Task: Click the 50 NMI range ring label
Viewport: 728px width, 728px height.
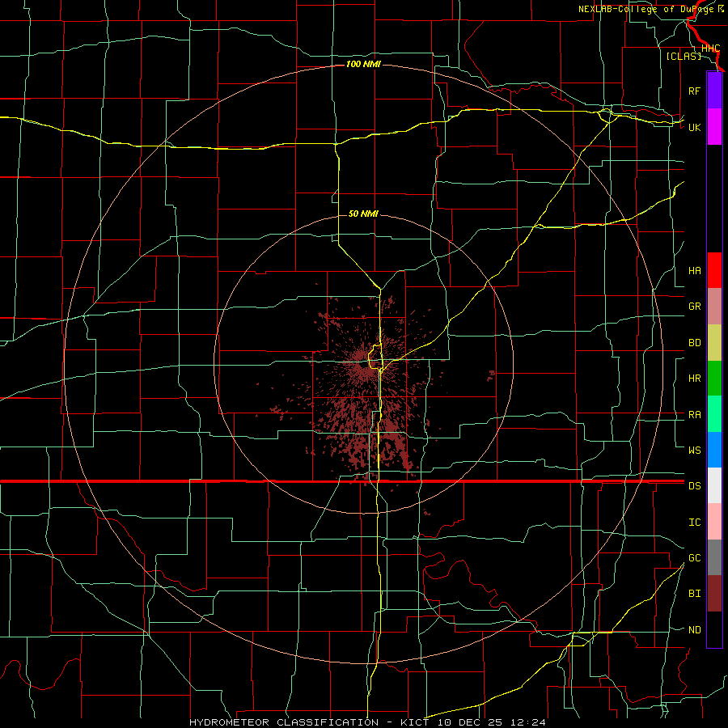Action: click(363, 214)
